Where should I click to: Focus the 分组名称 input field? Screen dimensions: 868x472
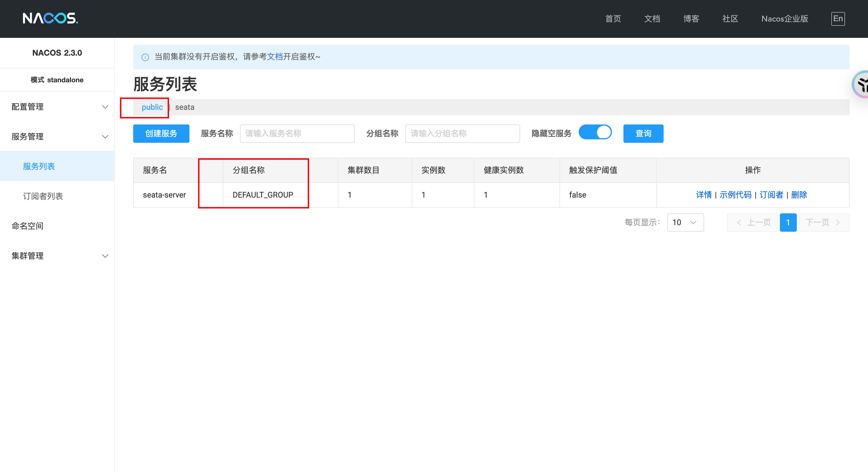[x=463, y=134]
